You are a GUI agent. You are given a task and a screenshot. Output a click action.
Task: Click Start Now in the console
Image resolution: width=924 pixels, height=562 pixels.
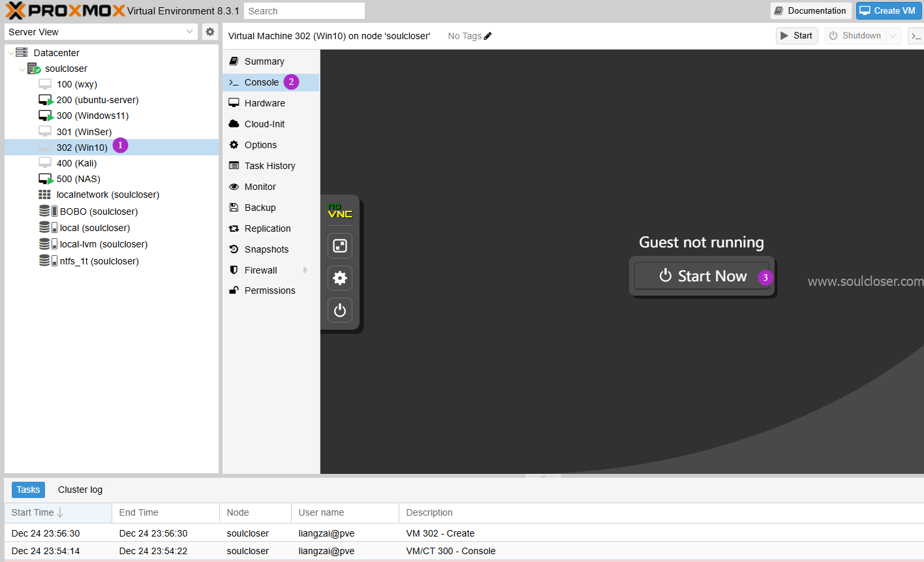pyautogui.click(x=702, y=276)
